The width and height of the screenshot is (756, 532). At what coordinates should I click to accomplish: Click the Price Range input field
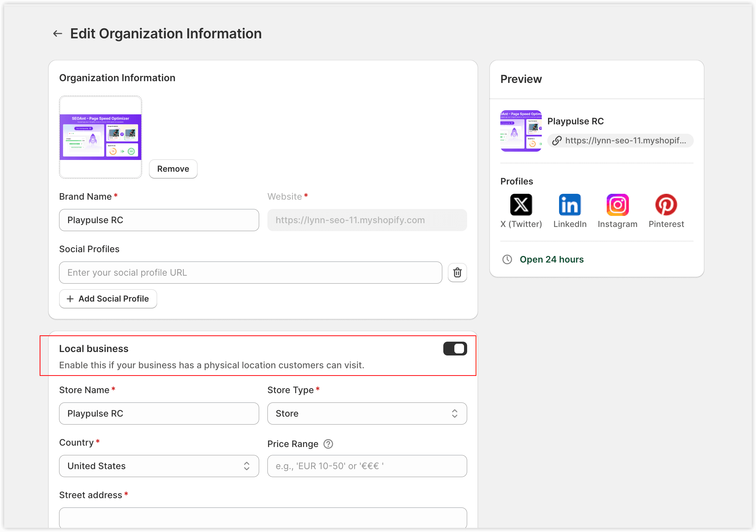367,466
